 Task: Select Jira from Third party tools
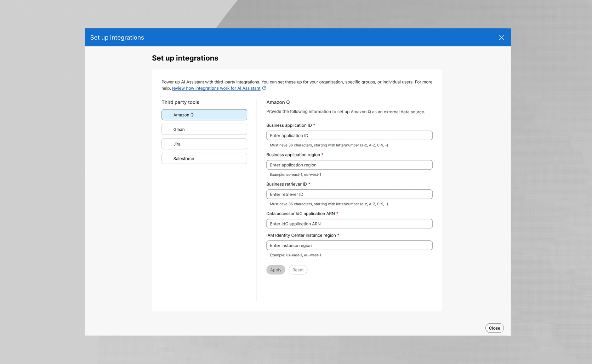click(x=204, y=144)
